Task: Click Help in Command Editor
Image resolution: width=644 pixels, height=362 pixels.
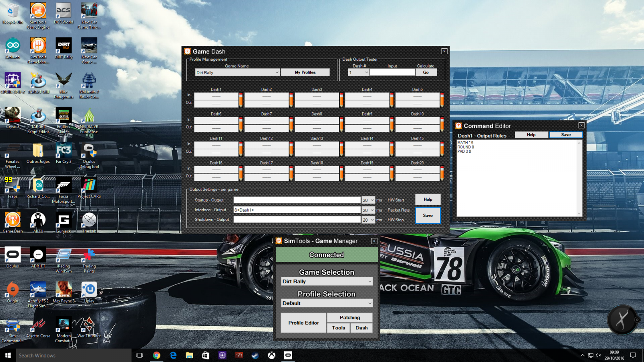Action: [x=531, y=135]
